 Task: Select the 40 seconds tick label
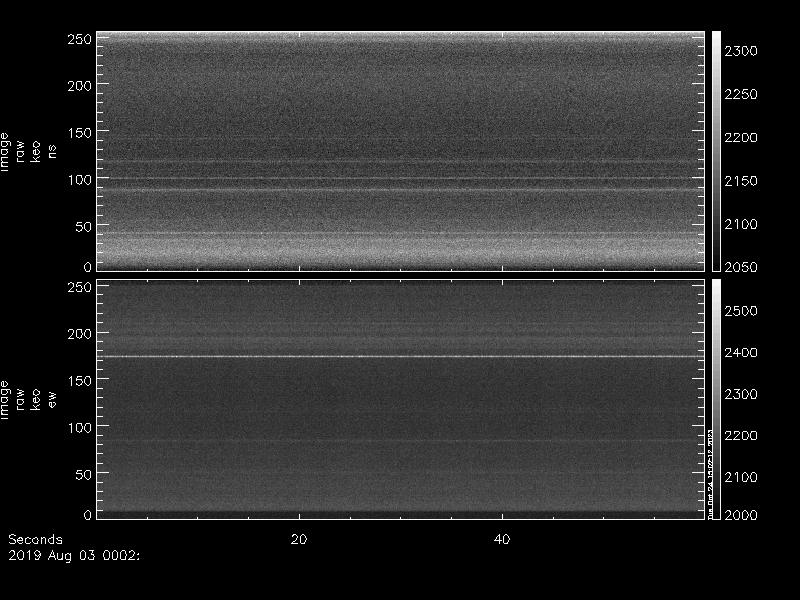click(503, 539)
